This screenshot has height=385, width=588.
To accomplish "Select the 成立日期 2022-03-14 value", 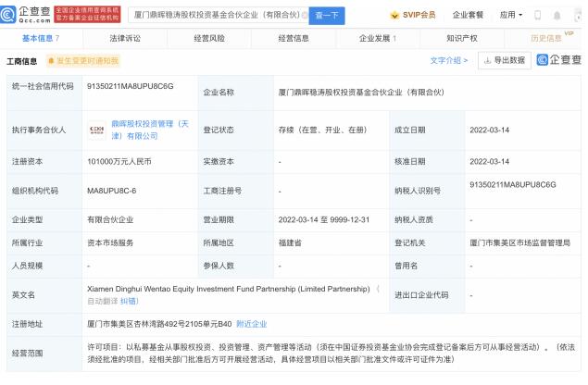I will 489,130.
